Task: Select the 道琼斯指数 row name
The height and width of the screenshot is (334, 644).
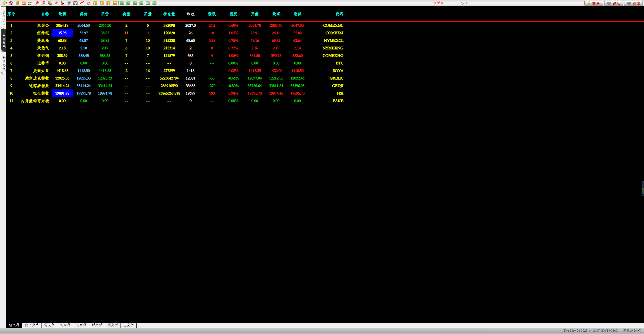Action: coord(39,86)
